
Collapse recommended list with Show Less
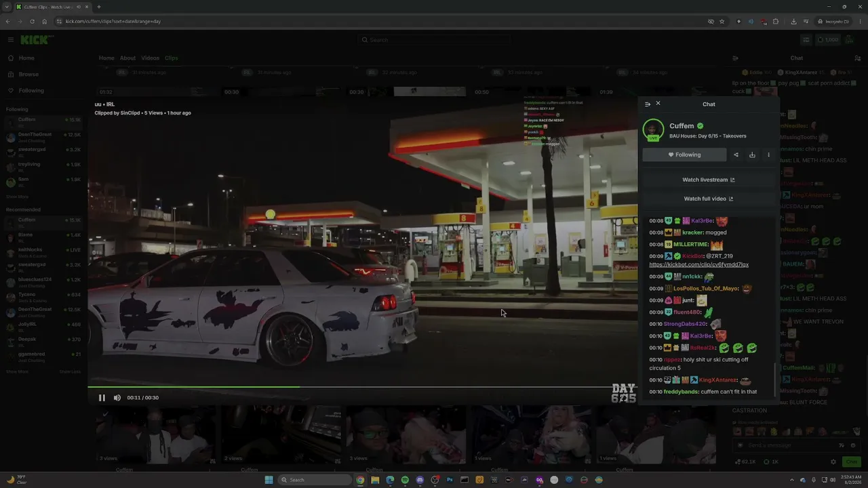pyautogui.click(x=70, y=371)
